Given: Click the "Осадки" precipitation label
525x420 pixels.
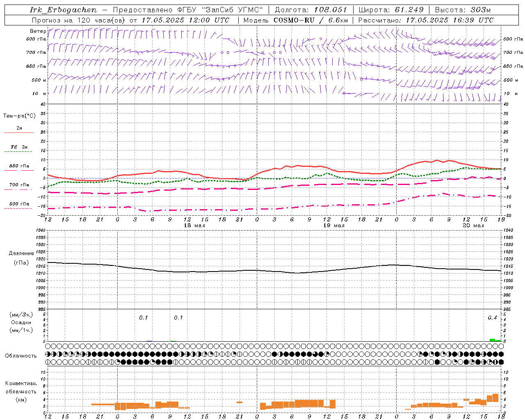Looking at the screenshot, I should pos(21,322).
